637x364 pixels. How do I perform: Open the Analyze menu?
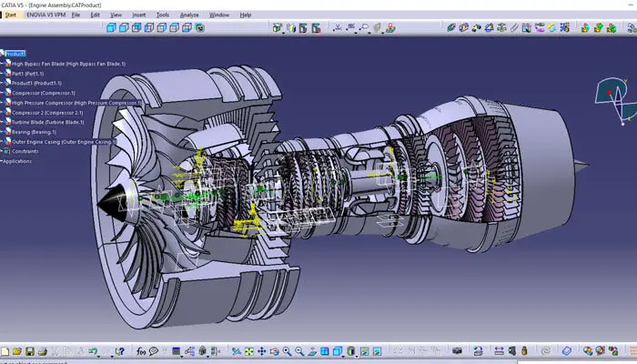(191, 15)
